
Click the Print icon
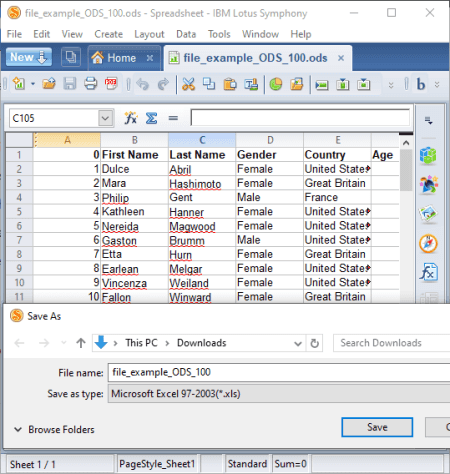pos(90,83)
